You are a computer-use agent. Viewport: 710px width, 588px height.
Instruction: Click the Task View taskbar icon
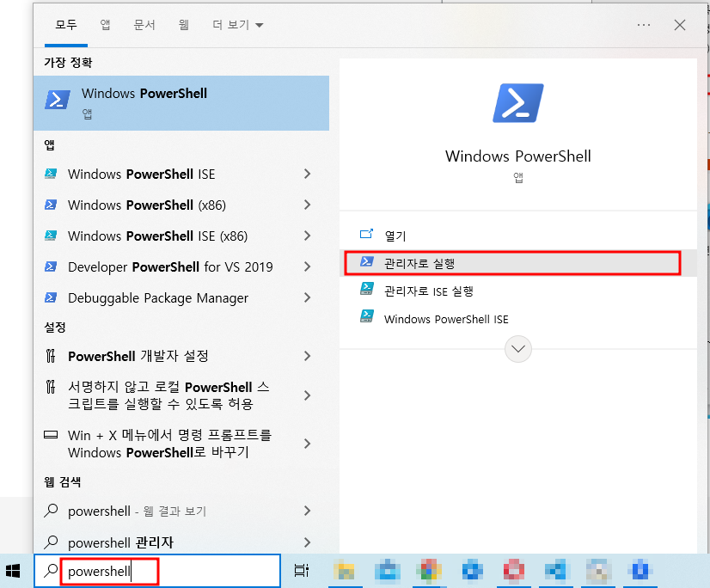[301, 570]
